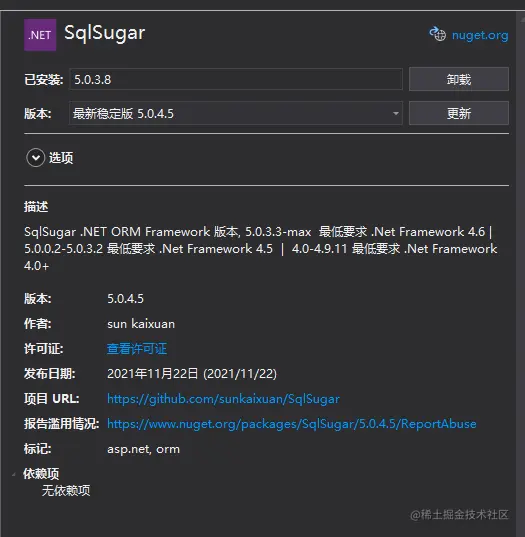Screen dimensions: 525x537
Task: Open the nuget.org link
Action: [480, 35]
